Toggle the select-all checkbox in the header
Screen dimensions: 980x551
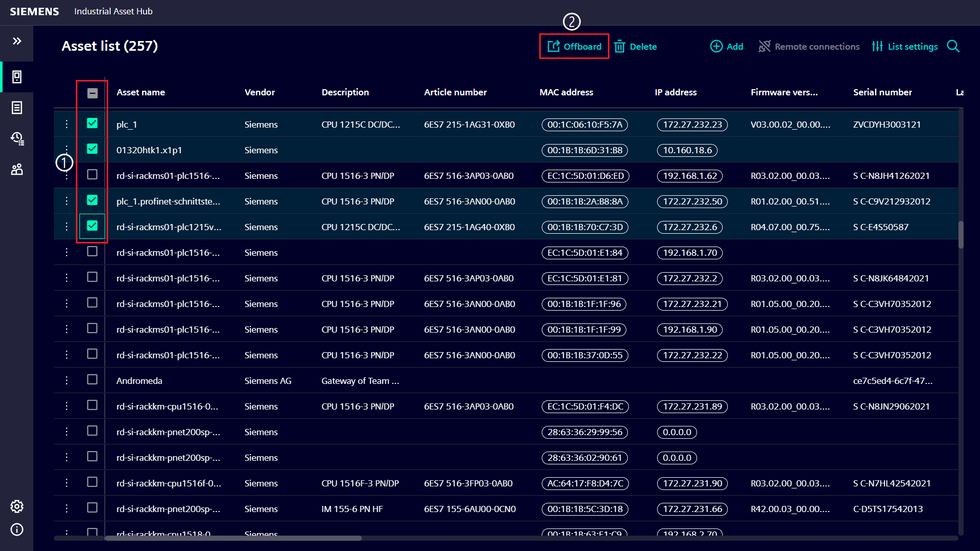click(x=92, y=93)
